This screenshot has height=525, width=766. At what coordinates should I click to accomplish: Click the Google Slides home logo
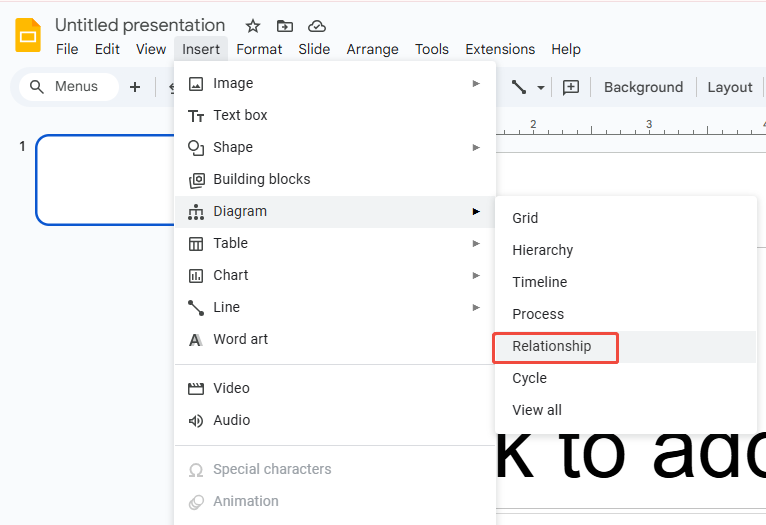(x=28, y=35)
